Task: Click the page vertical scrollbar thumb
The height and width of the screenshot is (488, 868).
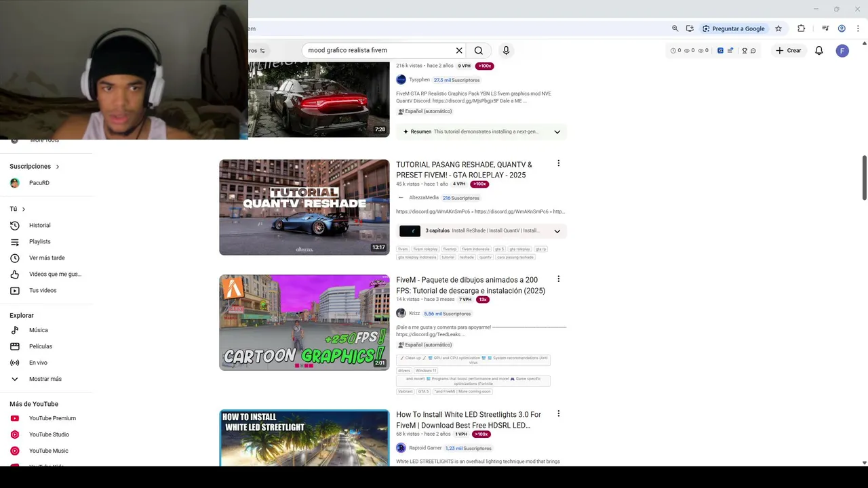Action: (x=864, y=178)
